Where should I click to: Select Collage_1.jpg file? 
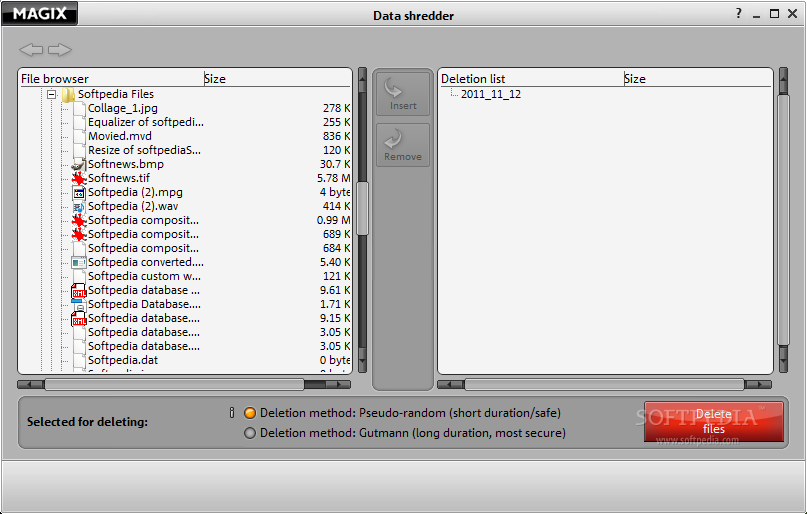(x=122, y=108)
